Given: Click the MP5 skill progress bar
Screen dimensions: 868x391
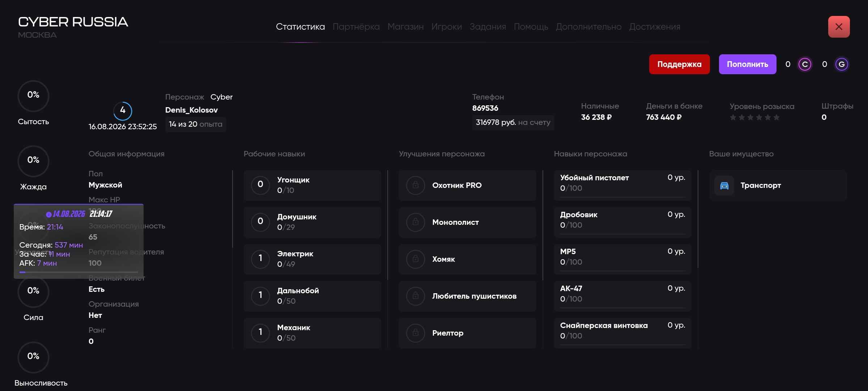Looking at the screenshot, I should click(x=622, y=271).
